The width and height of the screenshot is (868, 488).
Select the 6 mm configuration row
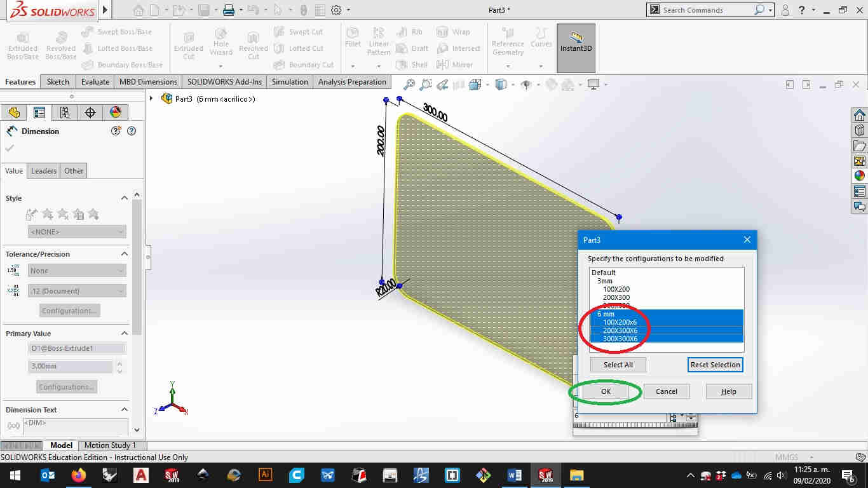click(667, 314)
